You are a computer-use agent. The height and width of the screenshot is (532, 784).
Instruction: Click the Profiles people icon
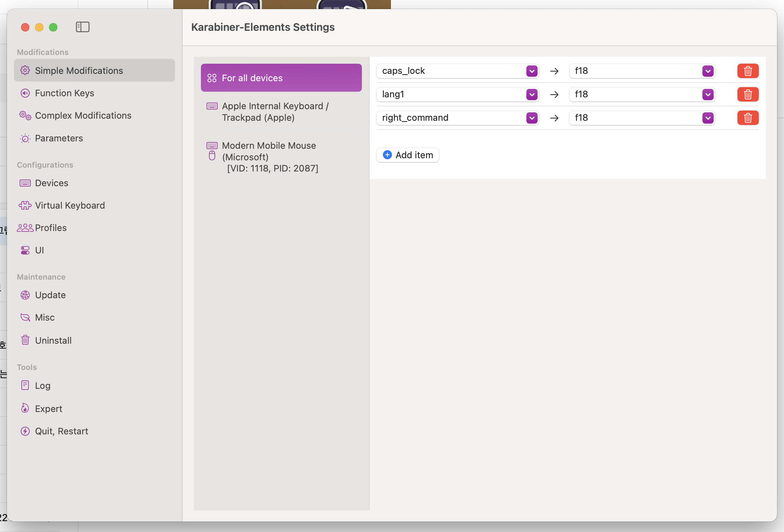(x=25, y=228)
